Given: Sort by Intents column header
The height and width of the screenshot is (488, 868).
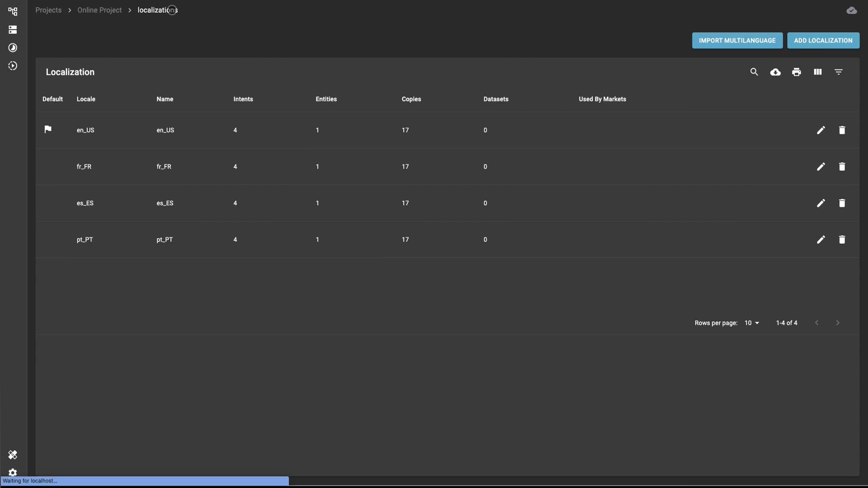Looking at the screenshot, I should (243, 99).
